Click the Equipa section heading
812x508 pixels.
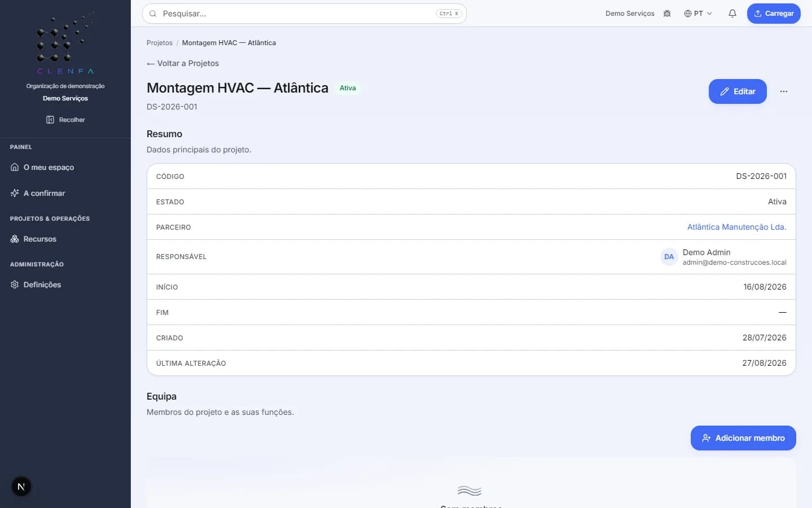click(162, 396)
